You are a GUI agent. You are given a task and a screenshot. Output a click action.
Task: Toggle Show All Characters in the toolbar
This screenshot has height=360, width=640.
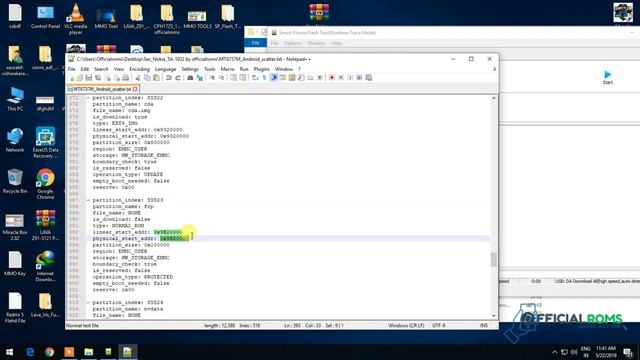(264, 78)
